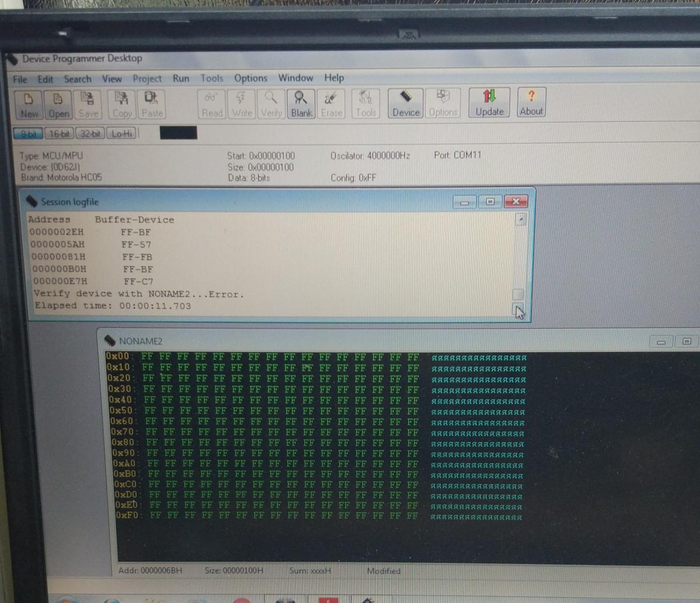Select log row 000000B0H
The width and height of the screenshot is (700, 603).
93,269
